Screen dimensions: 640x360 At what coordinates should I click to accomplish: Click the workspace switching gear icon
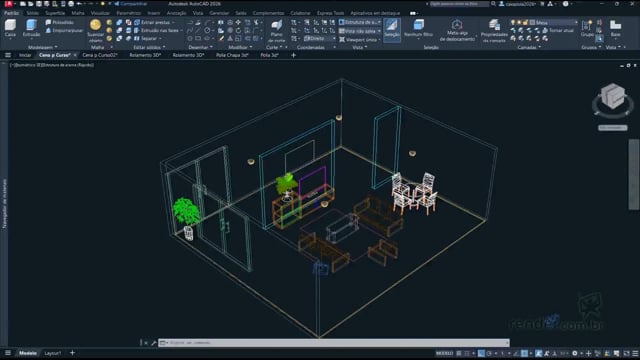pos(575,353)
